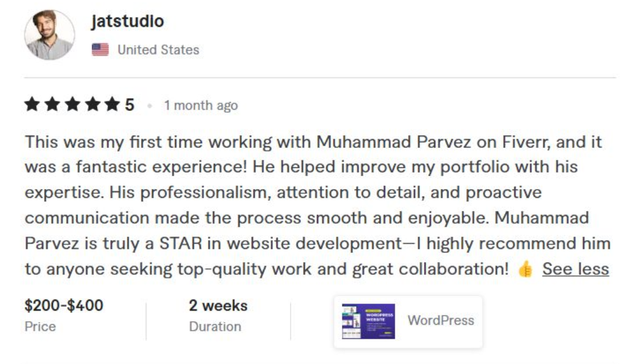Click the 5 rating score number
The width and height of the screenshot is (630, 364).
pyautogui.click(x=130, y=103)
